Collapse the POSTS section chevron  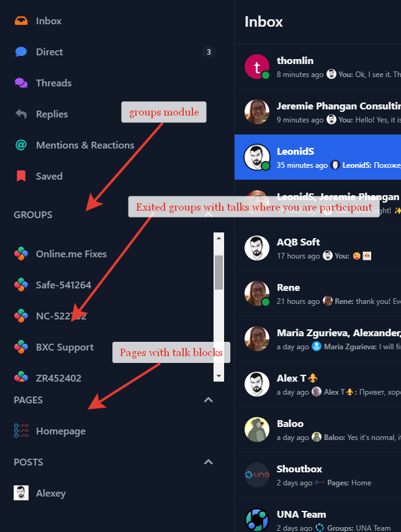209,462
